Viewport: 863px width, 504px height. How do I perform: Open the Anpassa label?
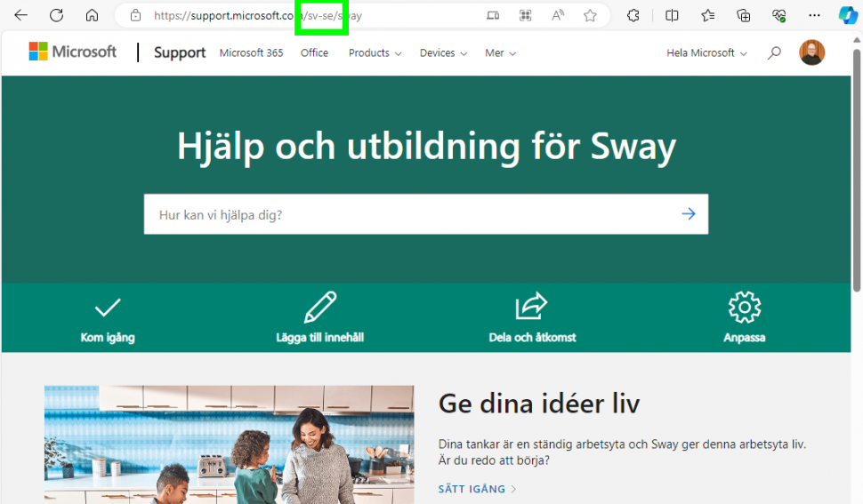[x=744, y=338]
